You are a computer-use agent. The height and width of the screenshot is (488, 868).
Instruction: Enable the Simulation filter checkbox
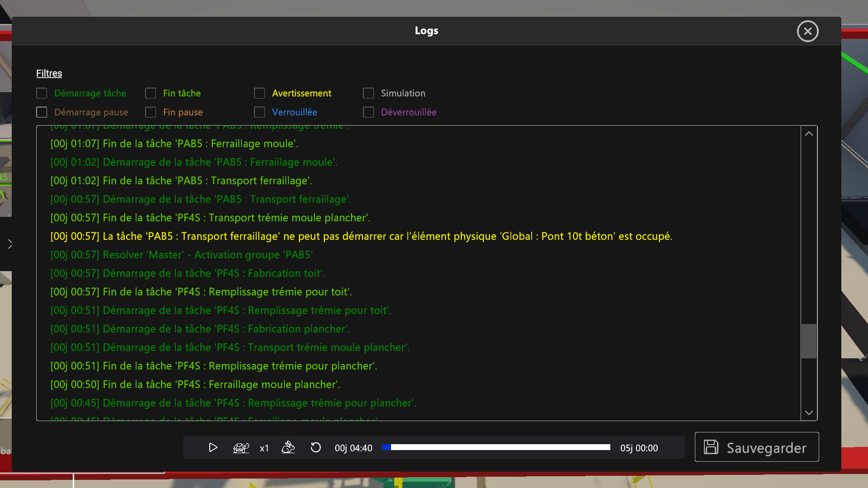pyautogui.click(x=368, y=93)
